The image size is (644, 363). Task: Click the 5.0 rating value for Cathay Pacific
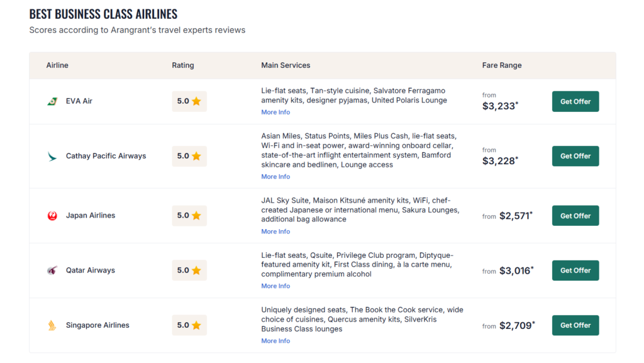183,156
